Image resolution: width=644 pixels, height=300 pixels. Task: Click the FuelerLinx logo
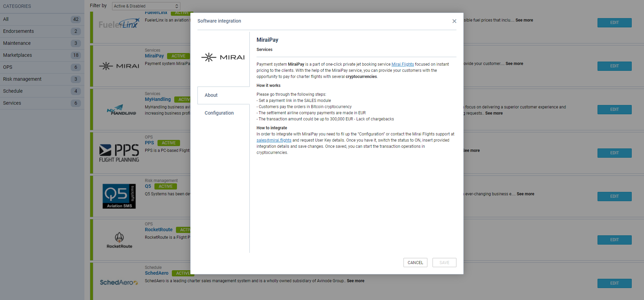coord(119,24)
